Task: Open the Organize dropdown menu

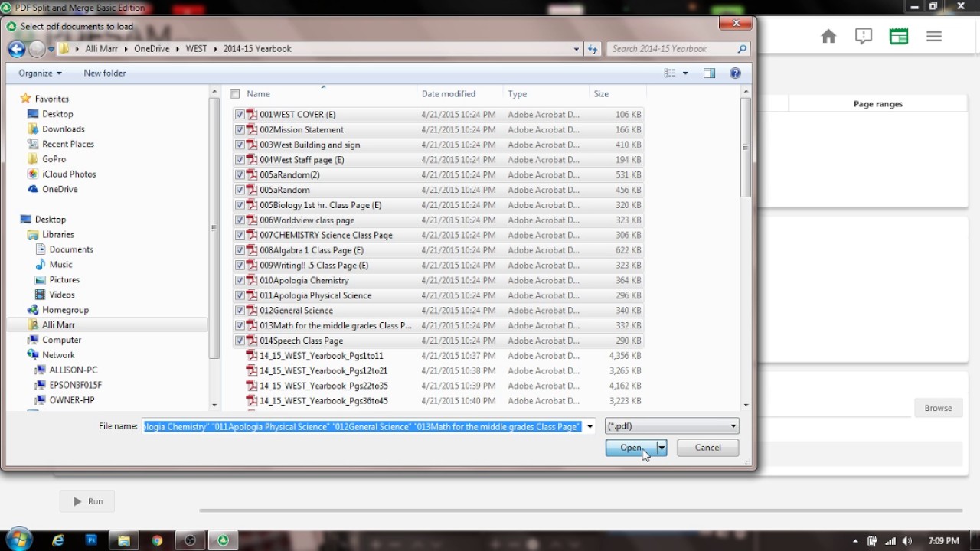Action: click(x=40, y=73)
